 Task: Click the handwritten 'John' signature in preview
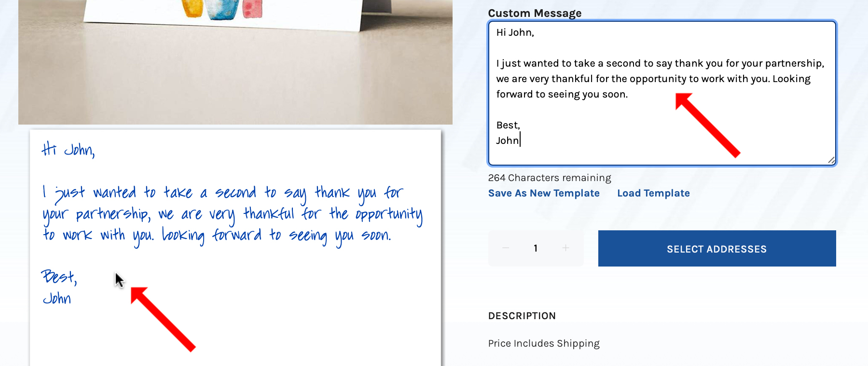tap(57, 299)
